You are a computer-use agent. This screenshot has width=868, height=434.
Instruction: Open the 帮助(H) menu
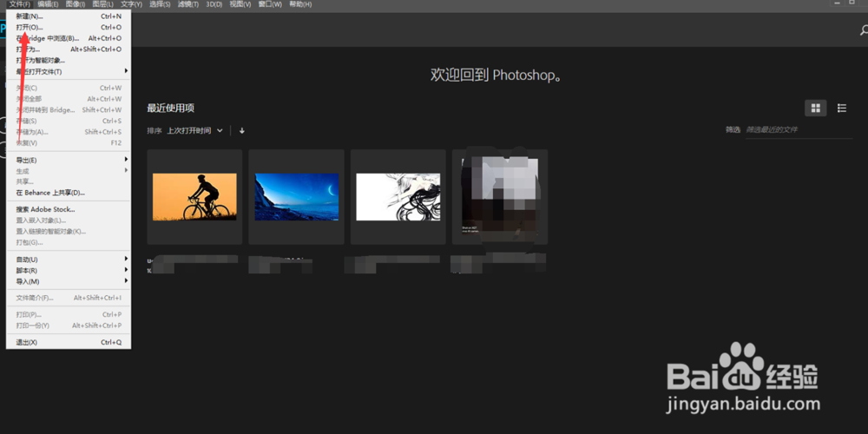(300, 4)
